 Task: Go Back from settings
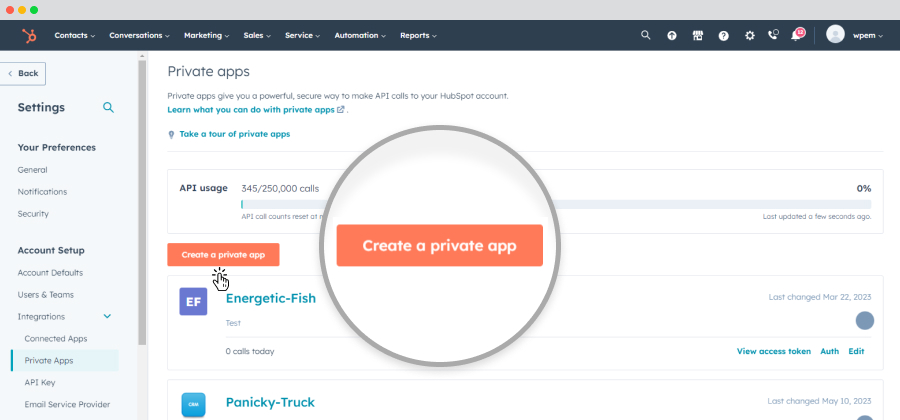pyautogui.click(x=23, y=73)
